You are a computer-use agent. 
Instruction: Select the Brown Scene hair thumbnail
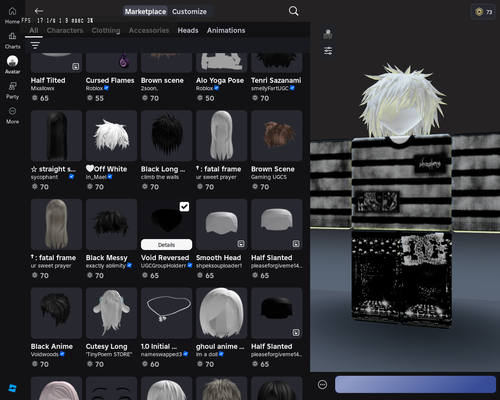click(x=277, y=136)
